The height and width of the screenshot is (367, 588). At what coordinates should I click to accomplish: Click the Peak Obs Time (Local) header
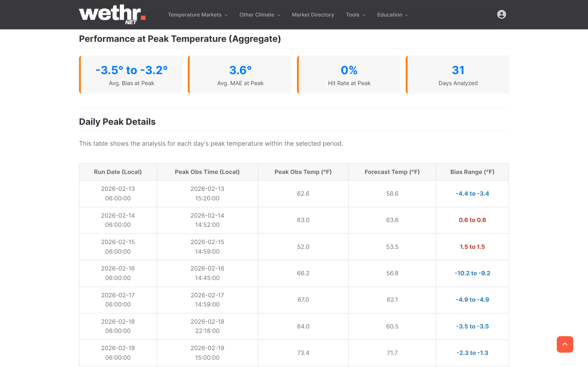click(207, 172)
